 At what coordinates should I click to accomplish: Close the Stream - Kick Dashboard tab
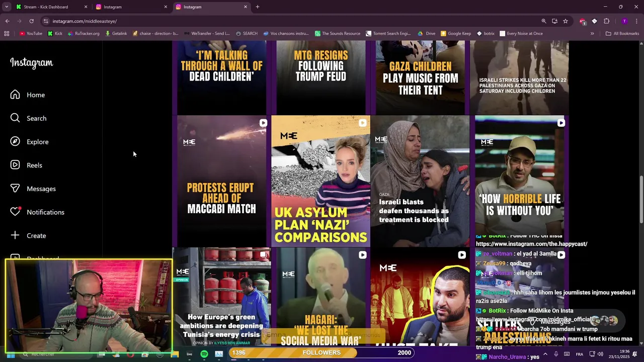(x=86, y=7)
